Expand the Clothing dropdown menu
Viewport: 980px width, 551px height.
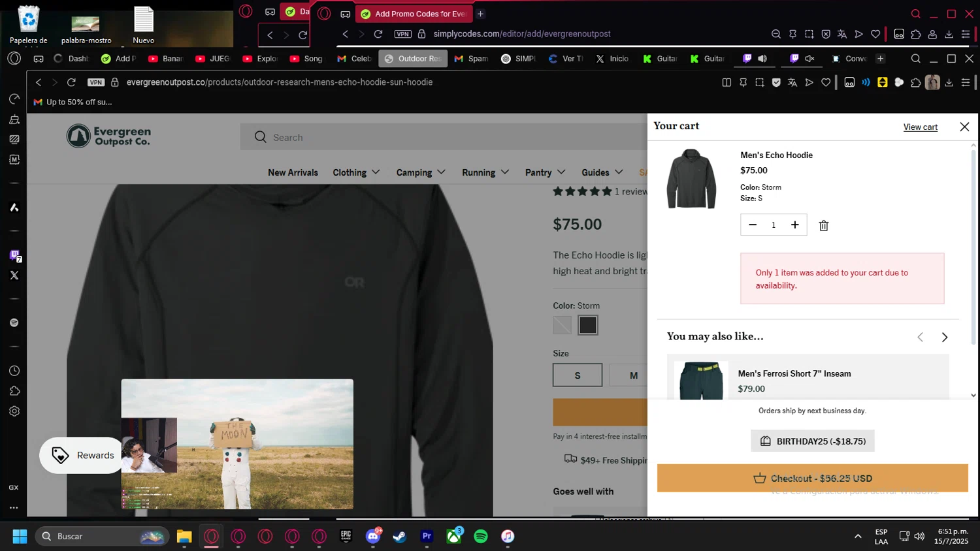(356, 172)
